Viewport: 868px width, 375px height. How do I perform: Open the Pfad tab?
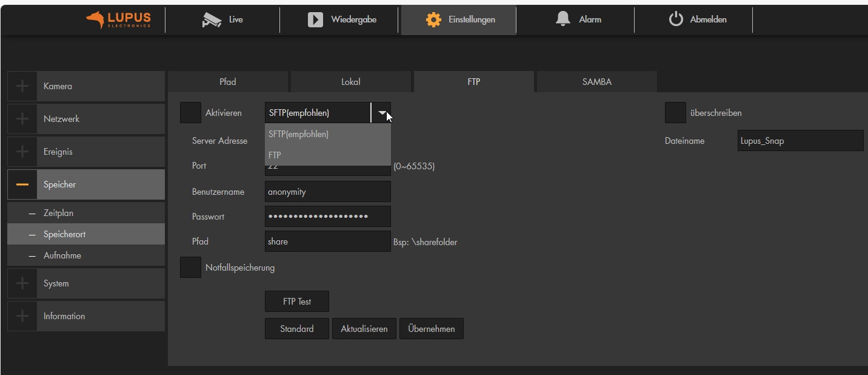(x=228, y=81)
